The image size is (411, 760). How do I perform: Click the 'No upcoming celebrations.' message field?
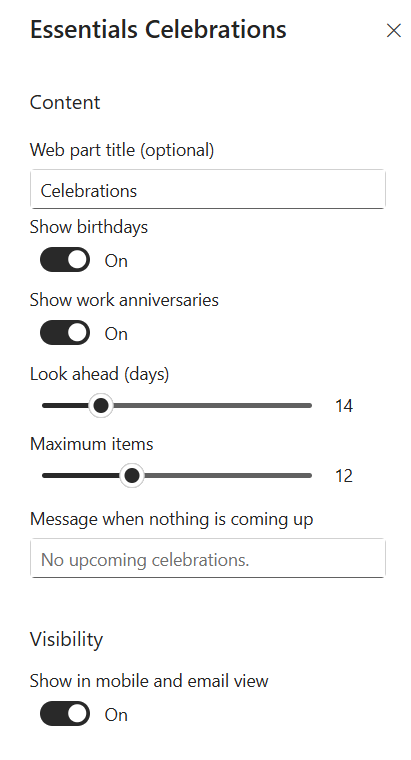coord(208,558)
